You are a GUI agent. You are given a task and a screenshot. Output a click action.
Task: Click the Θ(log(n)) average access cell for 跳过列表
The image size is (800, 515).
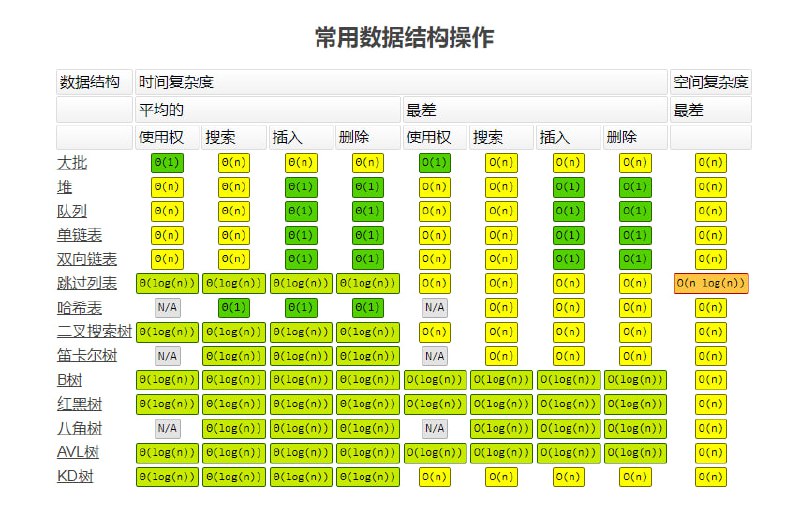(167, 283)
